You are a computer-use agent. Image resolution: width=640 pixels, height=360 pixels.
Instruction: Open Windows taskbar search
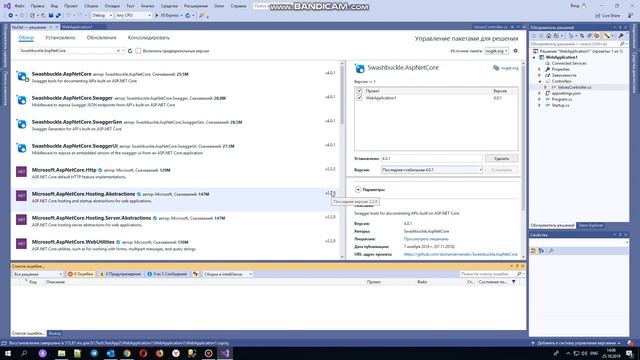(24, 353)
